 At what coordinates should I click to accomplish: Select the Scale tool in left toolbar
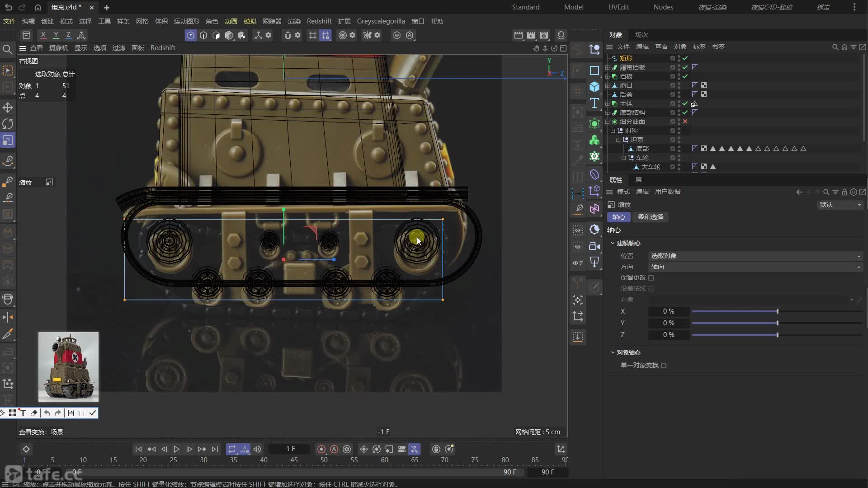tap(8, 141)
